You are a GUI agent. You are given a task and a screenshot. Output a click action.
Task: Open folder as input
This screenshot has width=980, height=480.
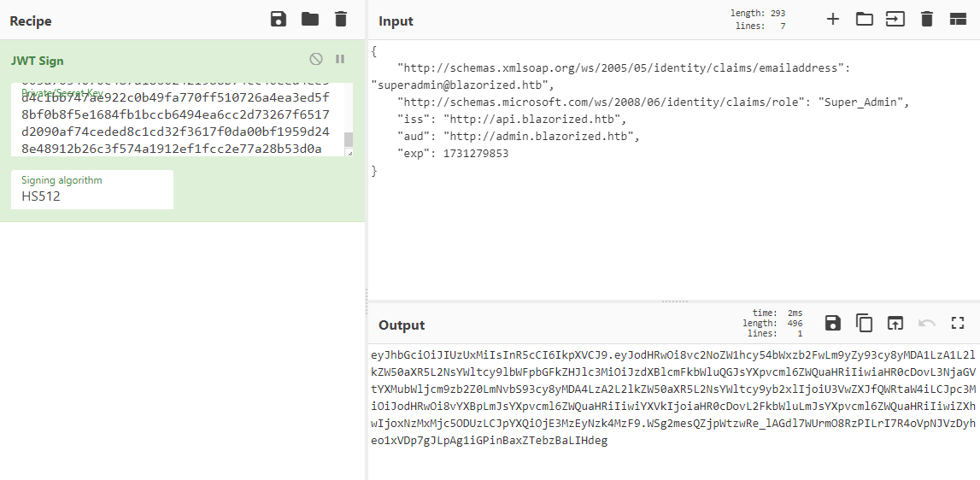pos(864,20)
